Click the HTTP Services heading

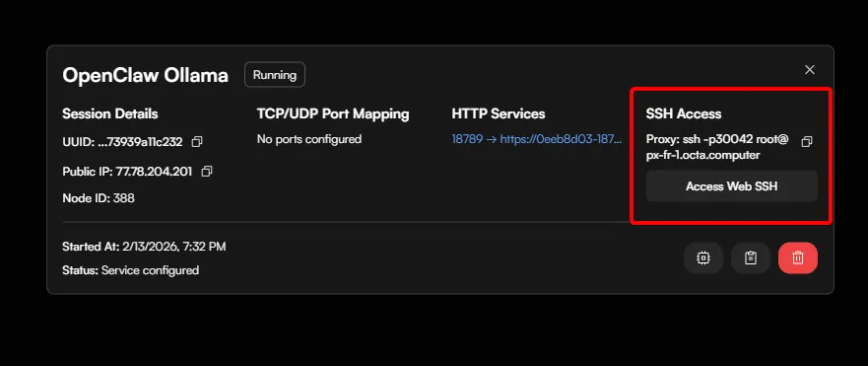[x=499, y=113]
